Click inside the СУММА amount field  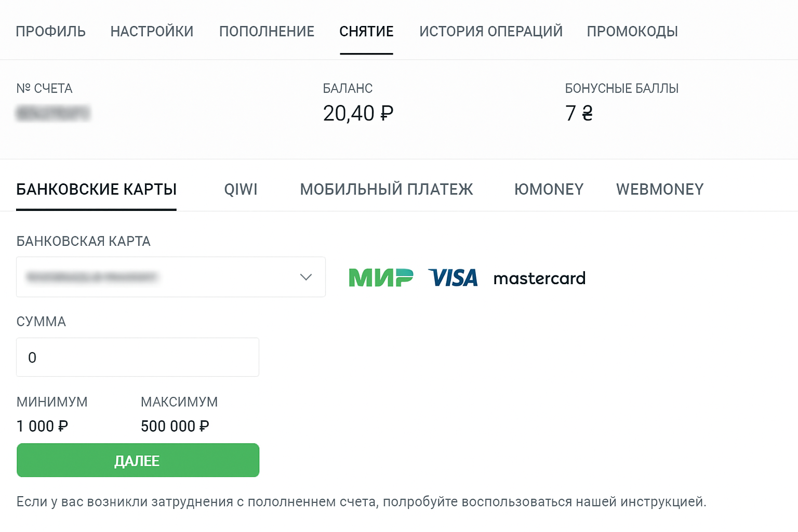click(137, 357)
